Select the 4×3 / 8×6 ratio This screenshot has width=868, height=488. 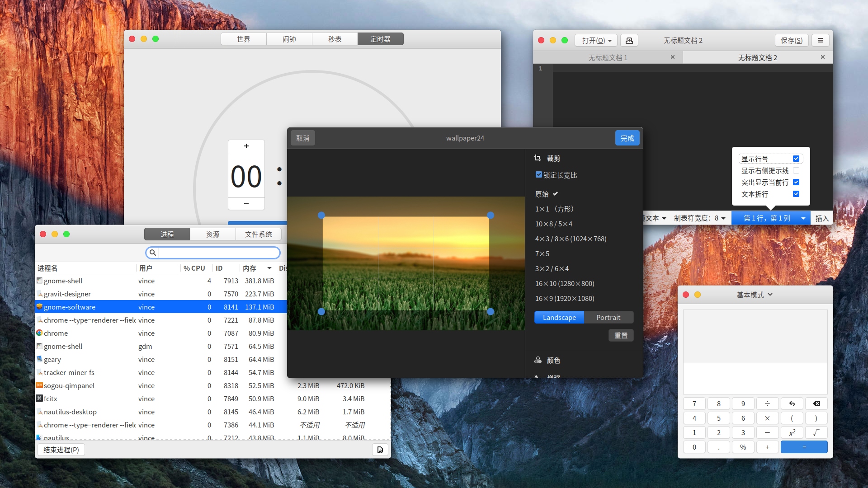tap(571, 239)
